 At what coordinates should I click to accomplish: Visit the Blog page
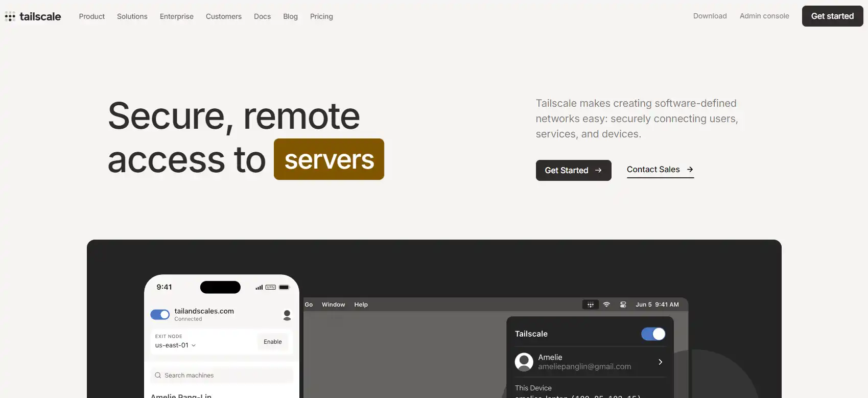[291, 16]
